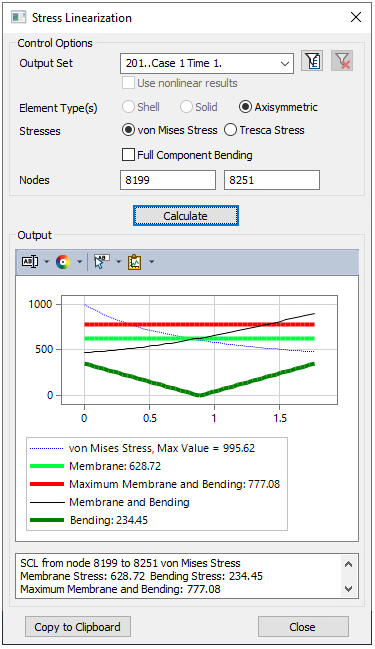This screenshot has width=375, height=649.
Task: Click legend entry 'Membrane: 628.72'
Action: (115, 466)
